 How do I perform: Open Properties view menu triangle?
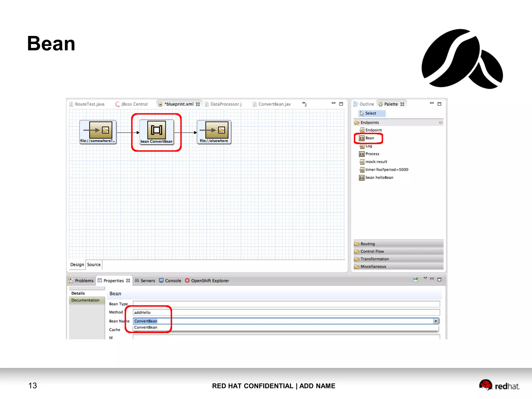pos(425,278)
